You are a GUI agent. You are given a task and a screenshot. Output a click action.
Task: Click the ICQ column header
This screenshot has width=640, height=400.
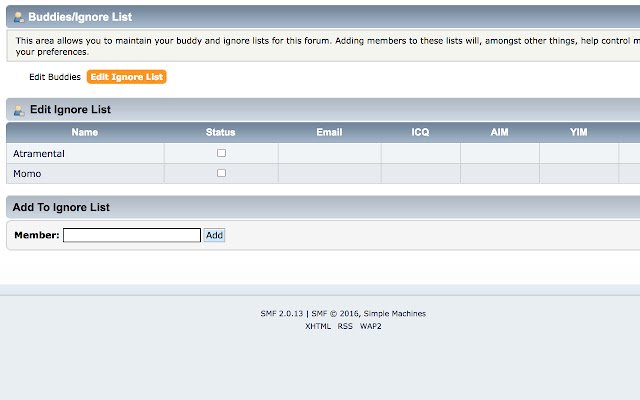coord(420,132)
